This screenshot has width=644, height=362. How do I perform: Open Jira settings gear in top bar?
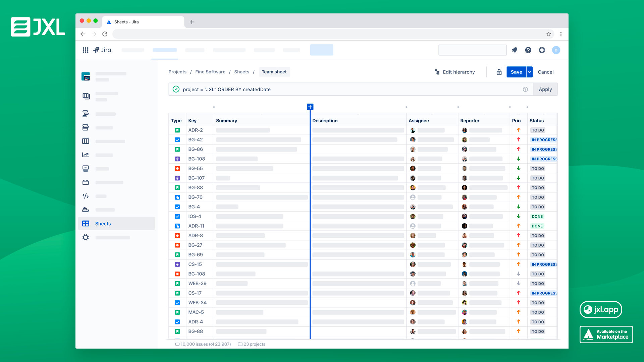point(542,50)
